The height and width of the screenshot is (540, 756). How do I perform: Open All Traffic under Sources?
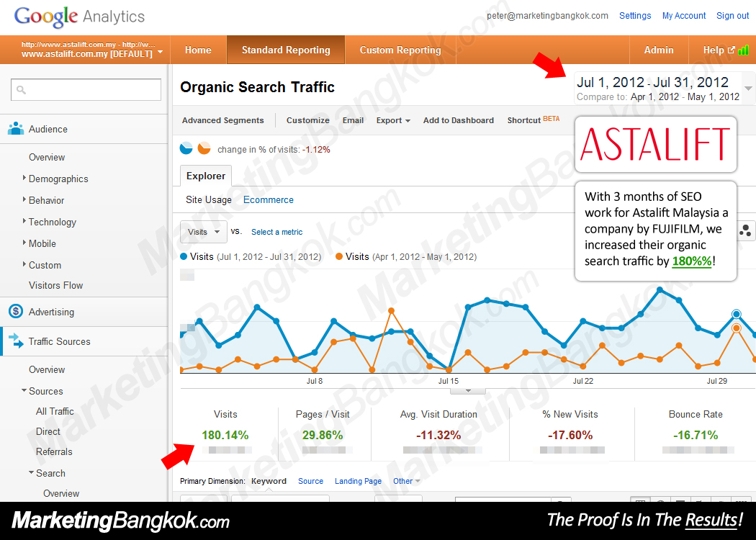coord(55,411)
